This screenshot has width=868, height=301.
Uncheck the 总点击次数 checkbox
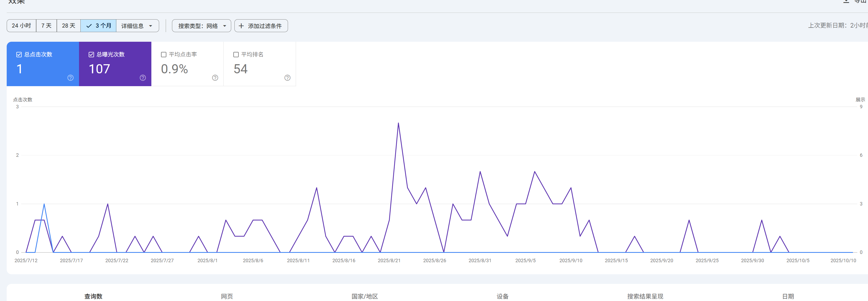click(x=19, y=55)
